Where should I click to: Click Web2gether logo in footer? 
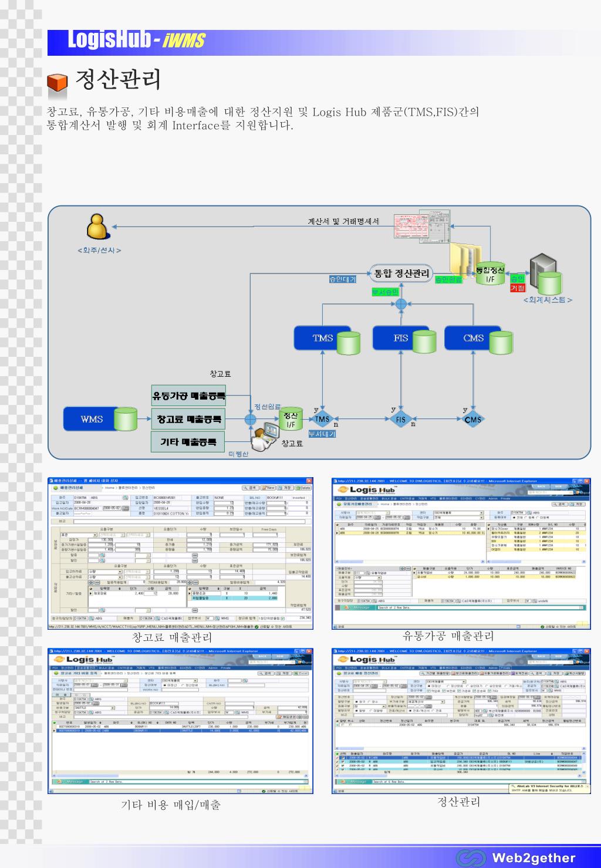pyautogui.click(x=516, y=857)
